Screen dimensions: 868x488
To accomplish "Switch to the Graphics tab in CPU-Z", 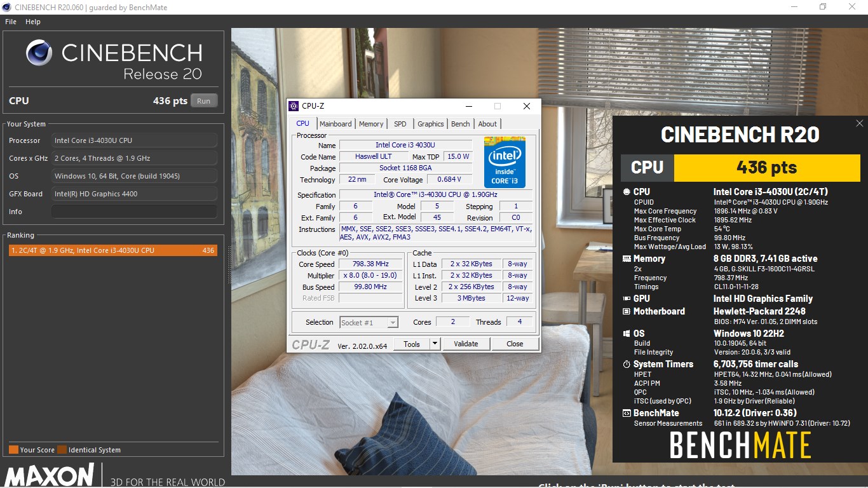I will tap(431, 124).
